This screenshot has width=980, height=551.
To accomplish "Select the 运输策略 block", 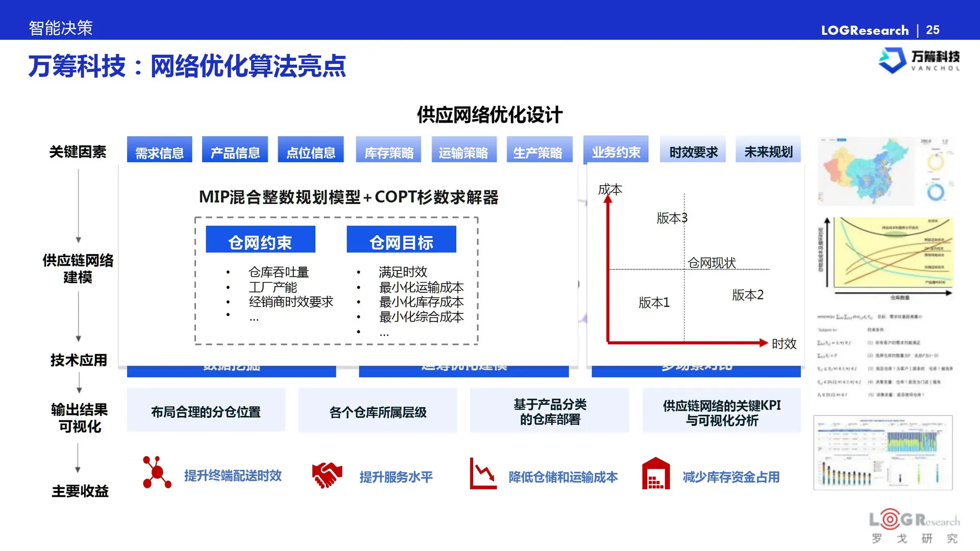I will pyautogui.click(x=463, y=149).
